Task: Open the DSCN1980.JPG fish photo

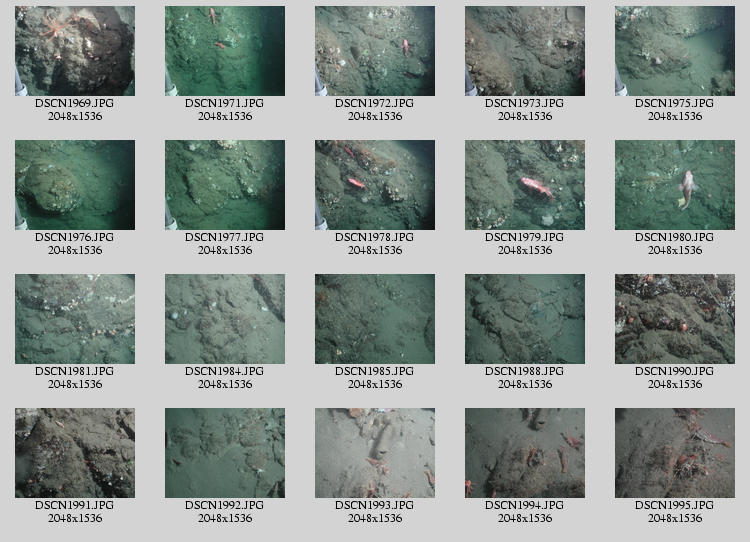Action: coord(675,185)
